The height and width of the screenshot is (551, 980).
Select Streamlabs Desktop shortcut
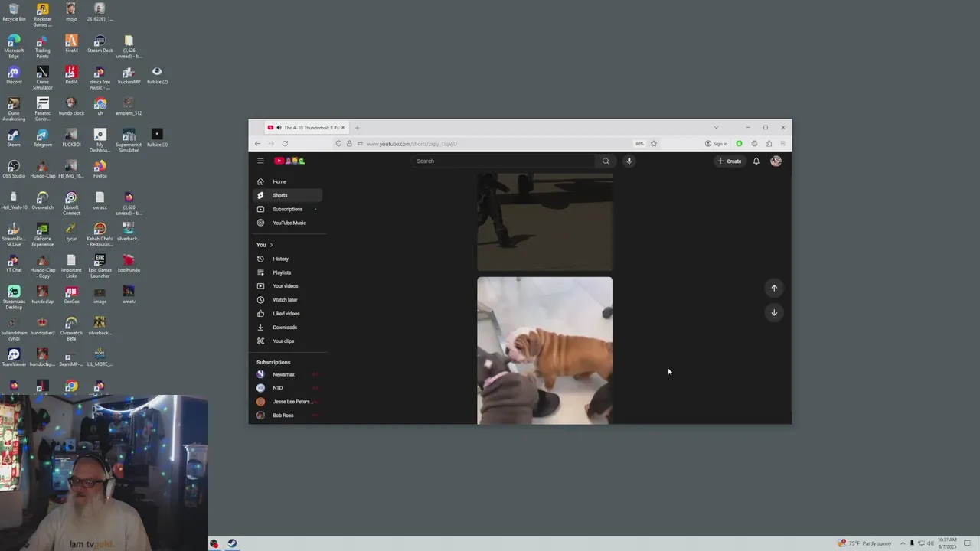(14, 298)
